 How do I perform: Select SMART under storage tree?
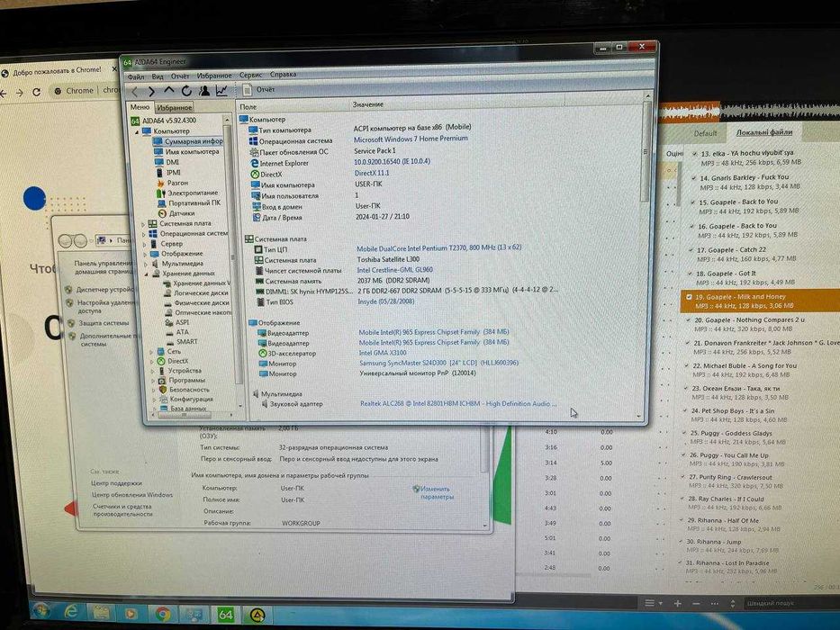point(182,342)
